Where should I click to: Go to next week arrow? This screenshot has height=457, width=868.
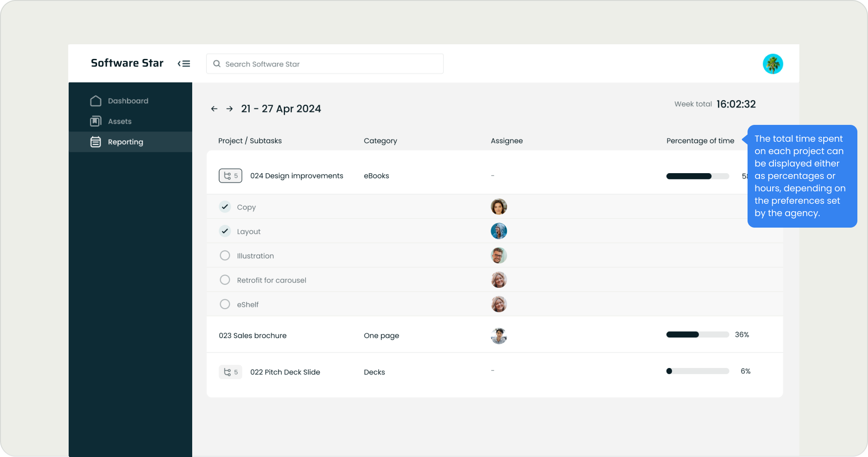229,109
